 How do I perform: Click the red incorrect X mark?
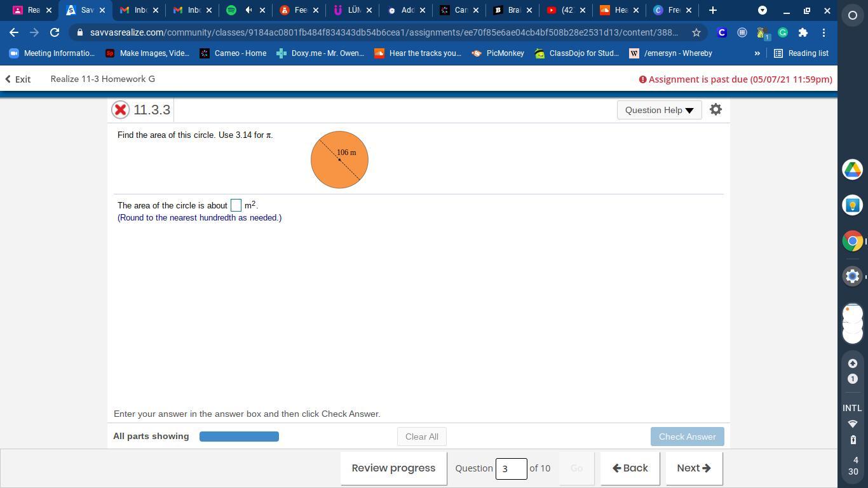(x=120, y=110)
